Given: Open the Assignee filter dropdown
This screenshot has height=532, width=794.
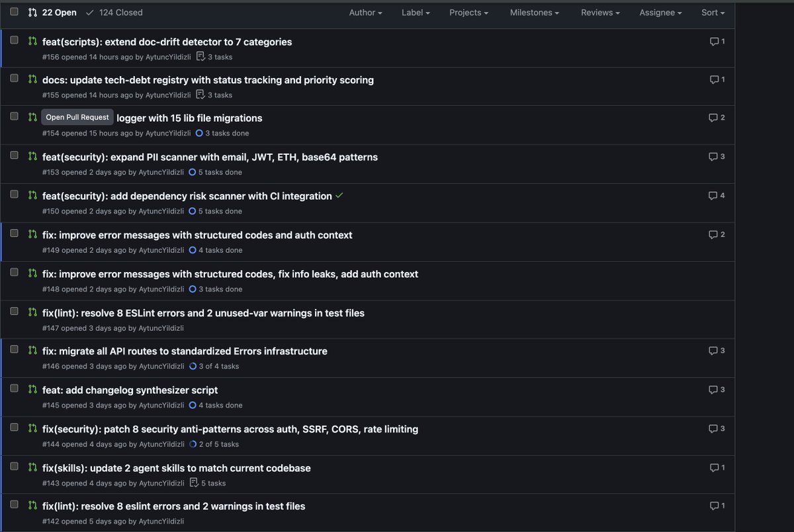Looking at the screenshot, I should point(661,13).
